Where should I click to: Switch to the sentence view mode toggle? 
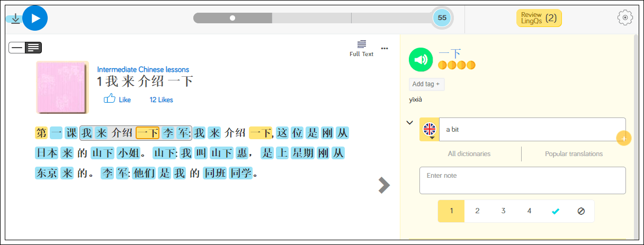point(17,48)
